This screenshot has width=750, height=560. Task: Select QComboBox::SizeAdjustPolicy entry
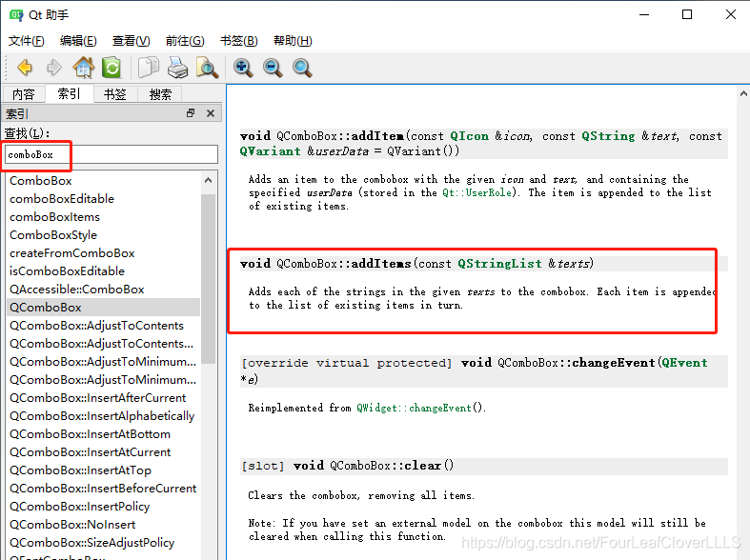coord(104,543)
